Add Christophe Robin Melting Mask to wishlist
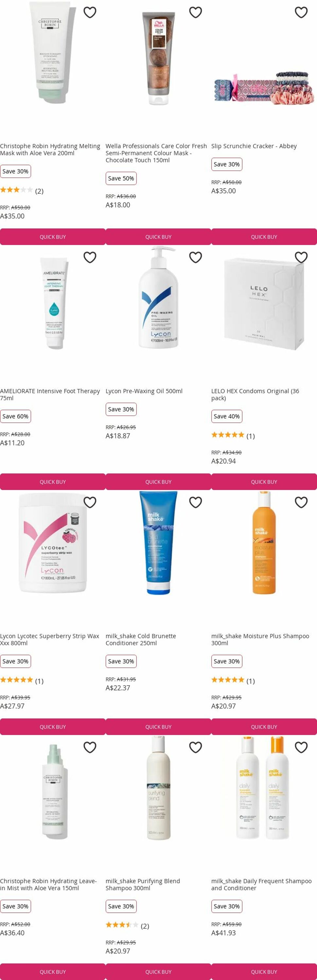 coord(90,12)
